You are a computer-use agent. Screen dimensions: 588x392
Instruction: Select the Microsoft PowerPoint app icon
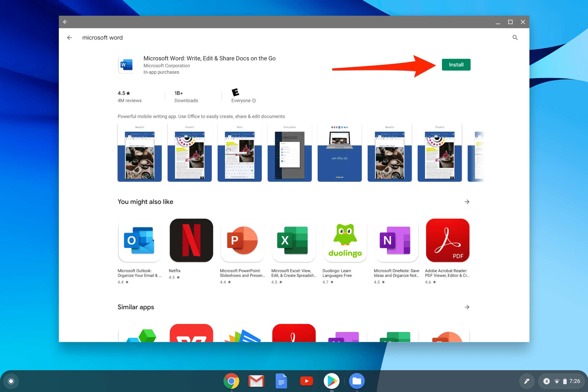tap(242, 240)
